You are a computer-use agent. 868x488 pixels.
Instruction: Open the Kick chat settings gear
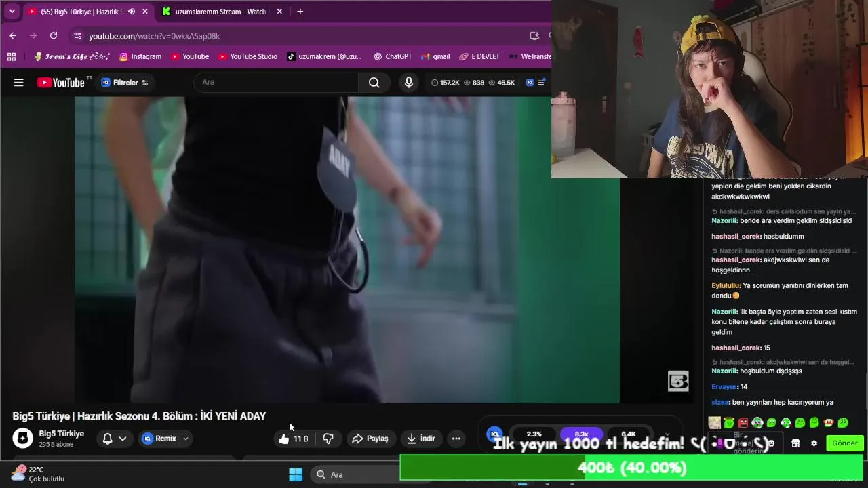814,443
